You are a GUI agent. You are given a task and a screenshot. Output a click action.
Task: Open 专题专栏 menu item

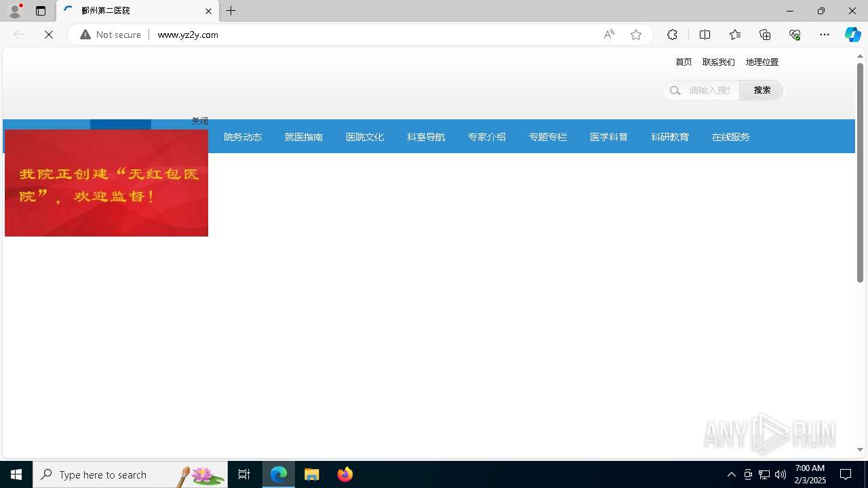(x=548, y=137)
